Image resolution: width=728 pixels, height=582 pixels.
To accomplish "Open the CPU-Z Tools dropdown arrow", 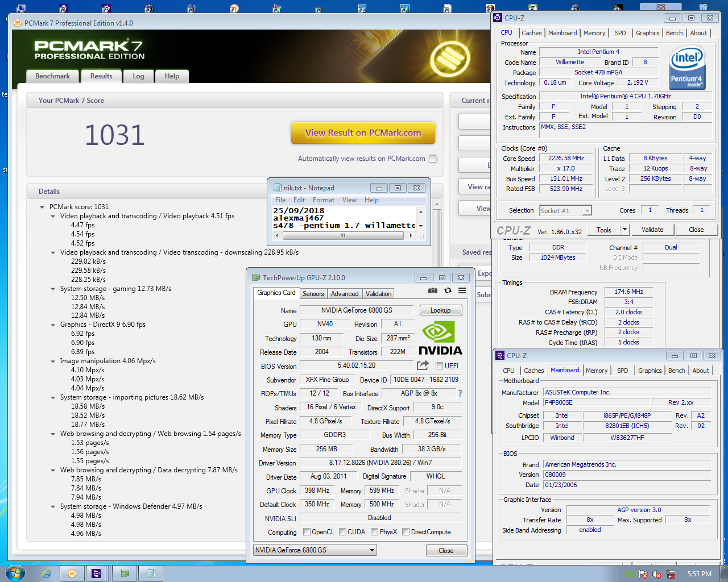I will click(624, 230).
